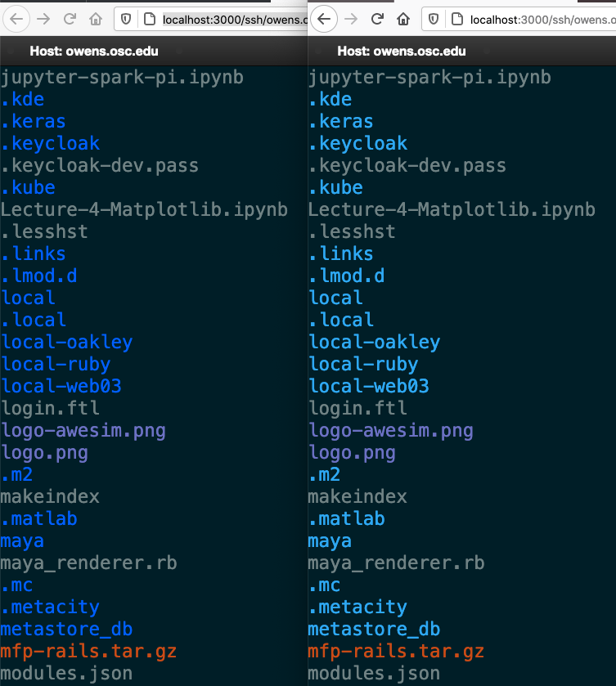Click the tracking protection shield in the left address bar

127,19
